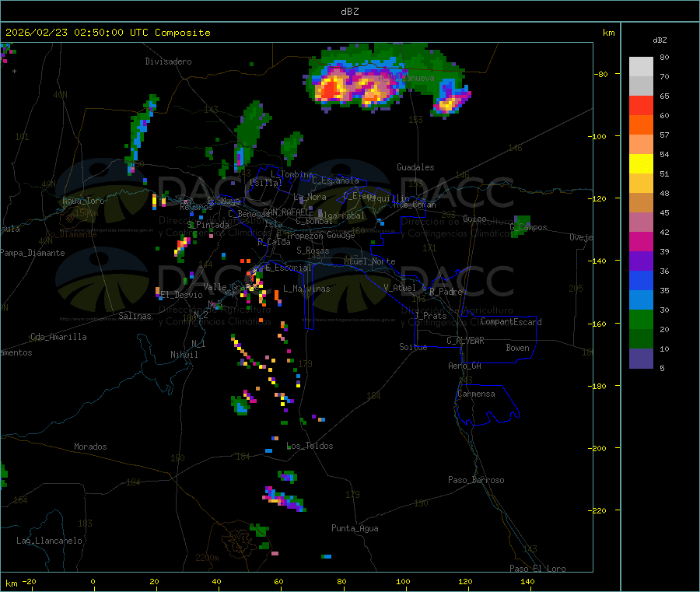Click the Punta_Agua label
Screen dimensions: 700x592
click(x=355, y=528)
